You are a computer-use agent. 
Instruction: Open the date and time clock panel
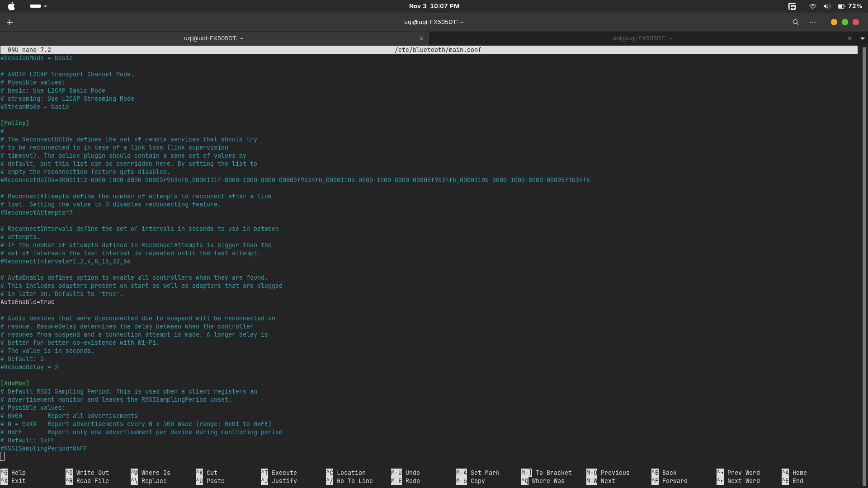click(x=434, y=6)
